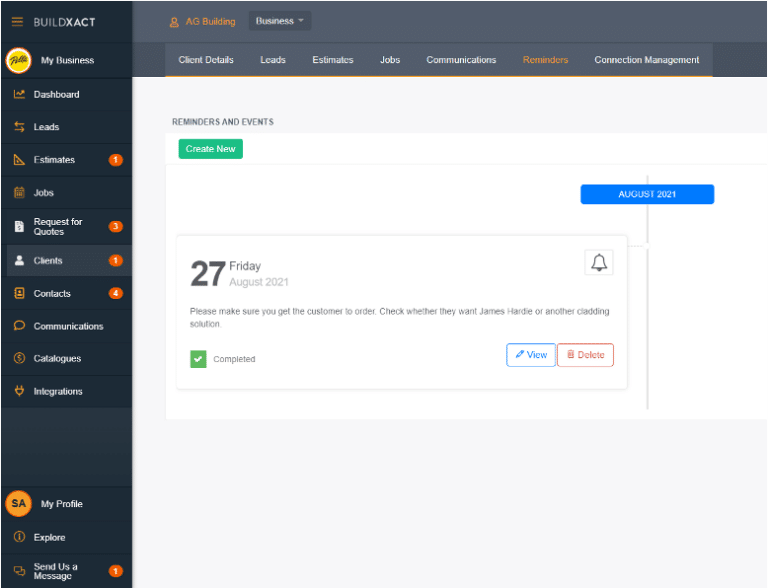The height and width of the screenshot is (588, 768).
Task: Open Contacts in the sidebar
Action: [x=67, y=294]
